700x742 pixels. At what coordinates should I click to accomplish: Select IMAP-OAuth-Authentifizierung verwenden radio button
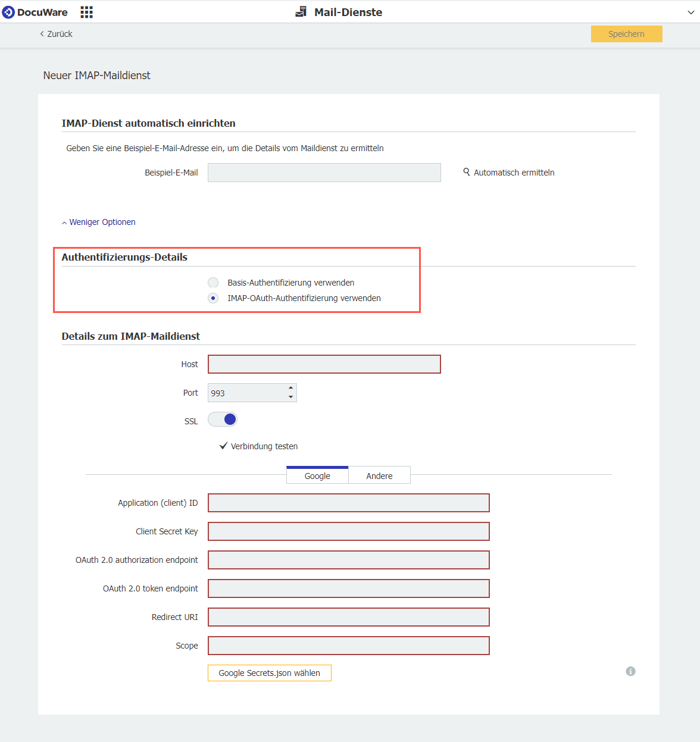(213, 298)
